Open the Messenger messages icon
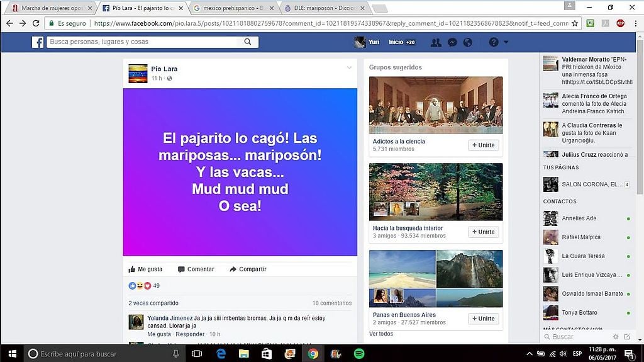 coord(452,42)
